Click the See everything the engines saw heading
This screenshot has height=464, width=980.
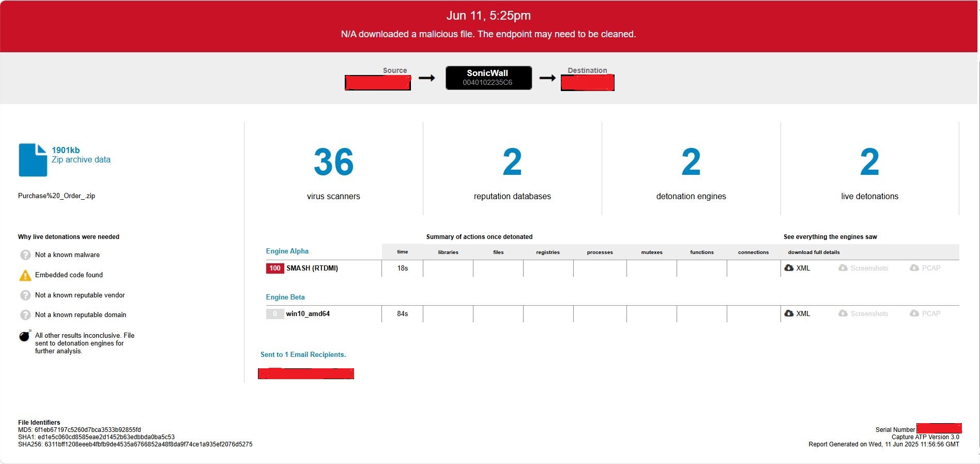[830, 237]
